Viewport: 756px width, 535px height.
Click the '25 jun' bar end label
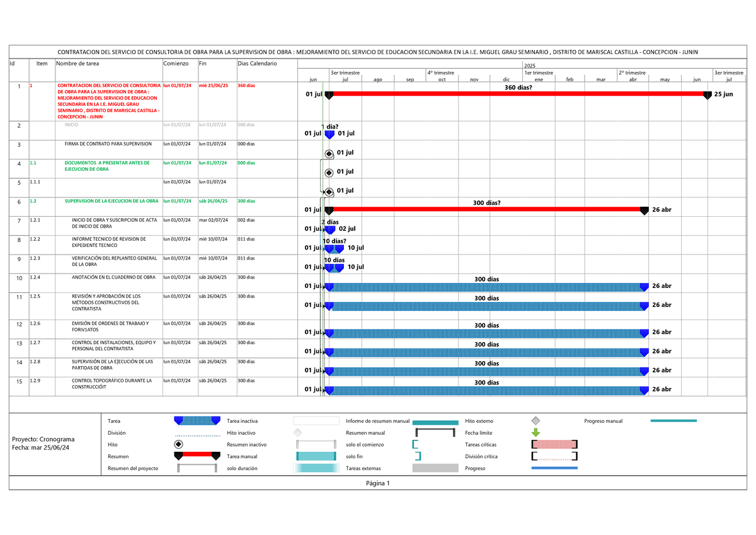tap(724, 94)
